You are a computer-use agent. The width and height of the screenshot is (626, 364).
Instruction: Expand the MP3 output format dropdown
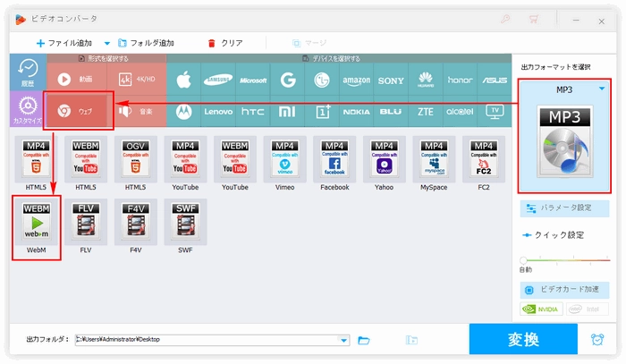click(601, 89)
